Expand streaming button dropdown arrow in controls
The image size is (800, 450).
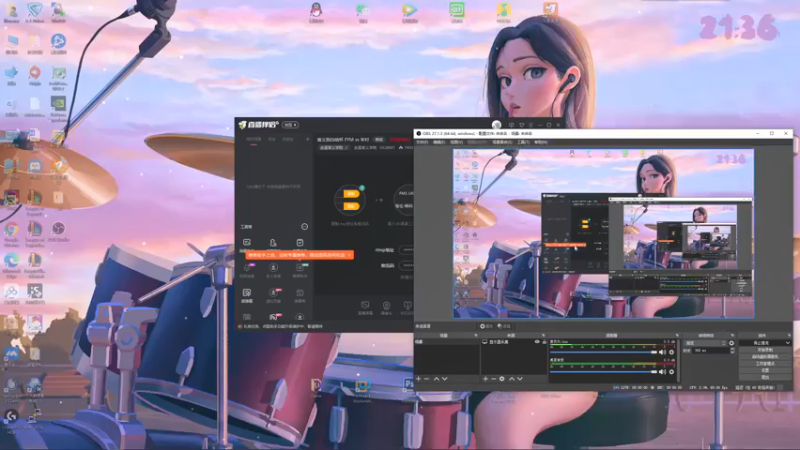click(x=788, y=343)
